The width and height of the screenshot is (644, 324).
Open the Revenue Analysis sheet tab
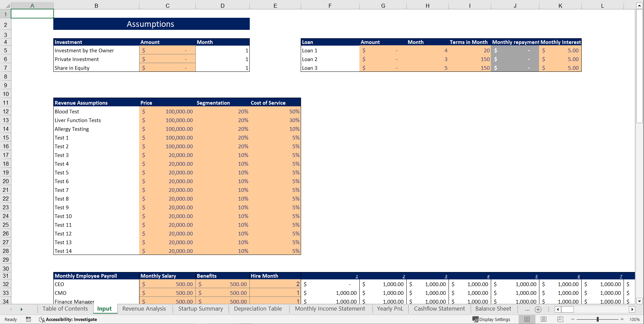point(144,309)
